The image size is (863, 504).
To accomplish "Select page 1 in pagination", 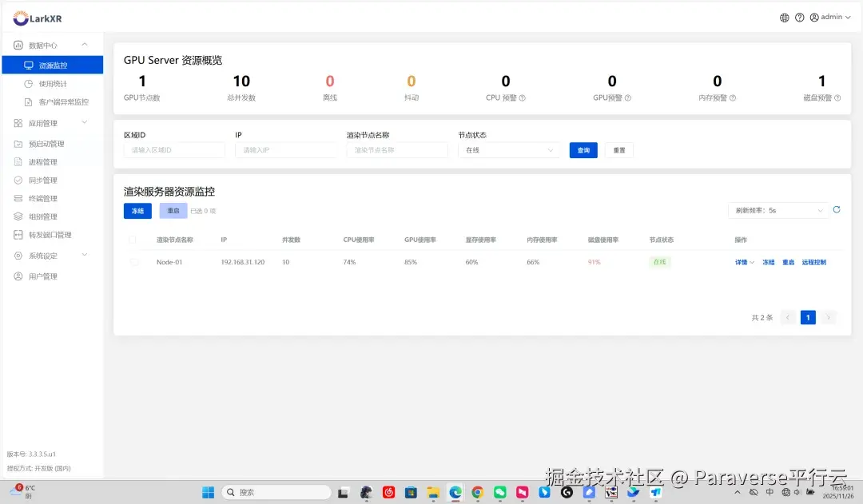I will click(x=808, y=317).
